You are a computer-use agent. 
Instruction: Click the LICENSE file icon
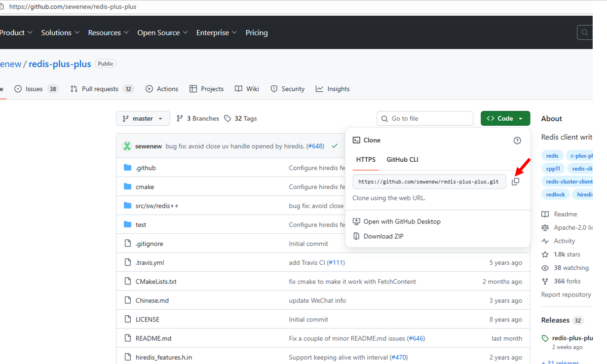click(128, 319)
